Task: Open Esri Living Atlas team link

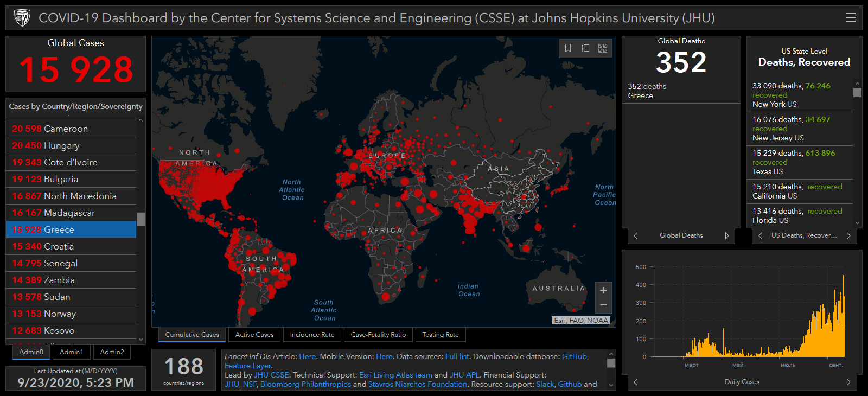Action: (x=395, y=375)
